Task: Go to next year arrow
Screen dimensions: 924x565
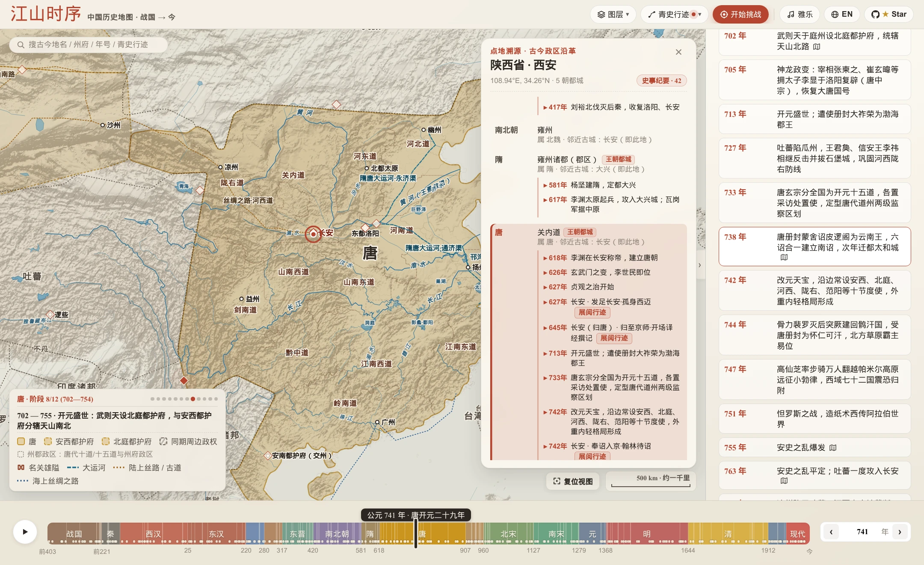Action: 900,532
